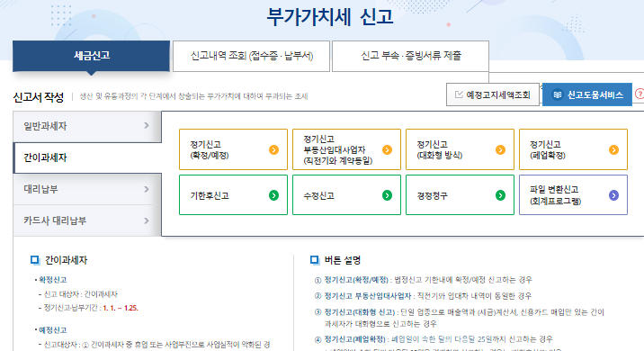Click the red help question mark icon
The width and height of the screenshot is (644, 351).
(640, 94)
